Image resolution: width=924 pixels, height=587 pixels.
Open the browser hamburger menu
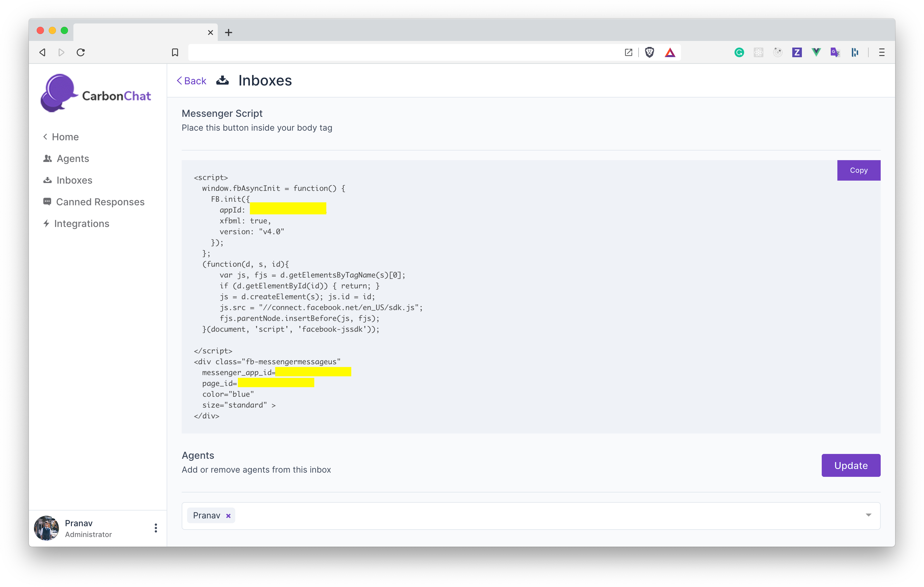click(x=881, y=52)
